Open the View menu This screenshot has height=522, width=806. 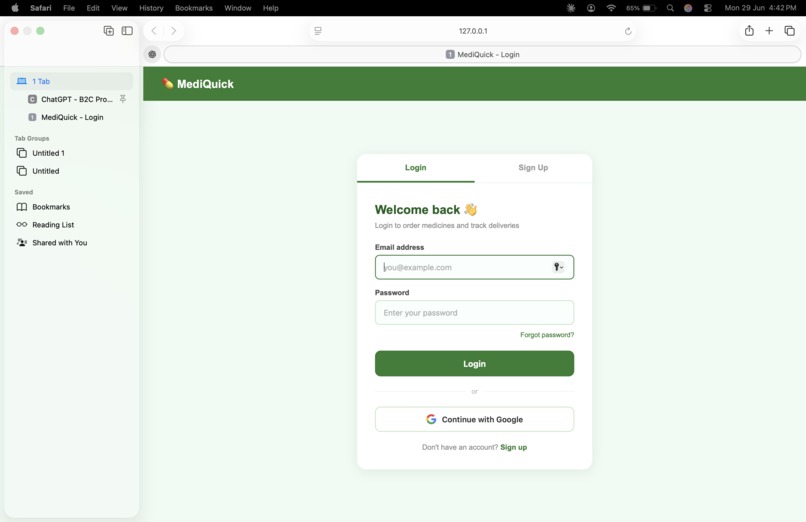click(119, 8)
